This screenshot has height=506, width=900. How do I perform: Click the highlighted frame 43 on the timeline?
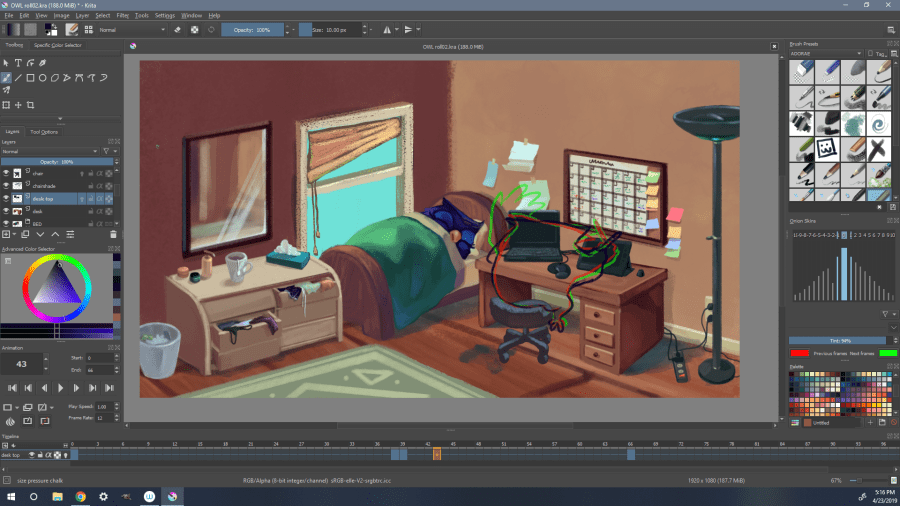[x=436, y=454]
